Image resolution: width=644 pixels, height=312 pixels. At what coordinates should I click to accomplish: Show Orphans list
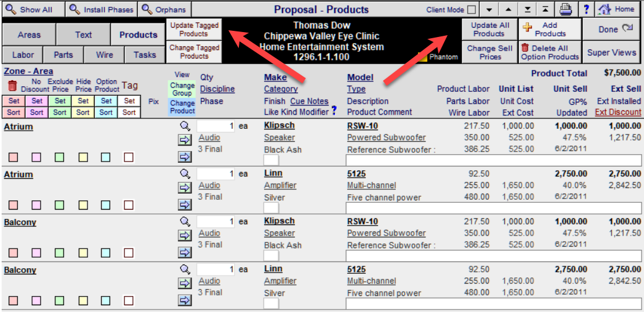(164, 9)
